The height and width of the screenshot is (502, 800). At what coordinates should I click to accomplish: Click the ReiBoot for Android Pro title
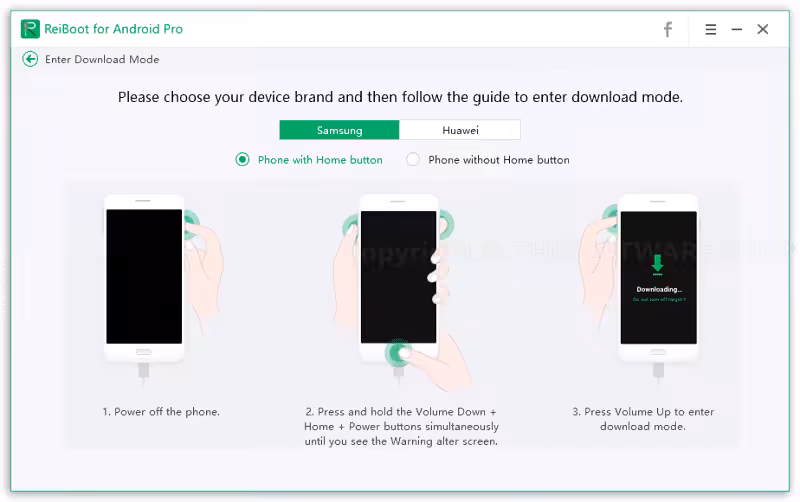(113, 29)
